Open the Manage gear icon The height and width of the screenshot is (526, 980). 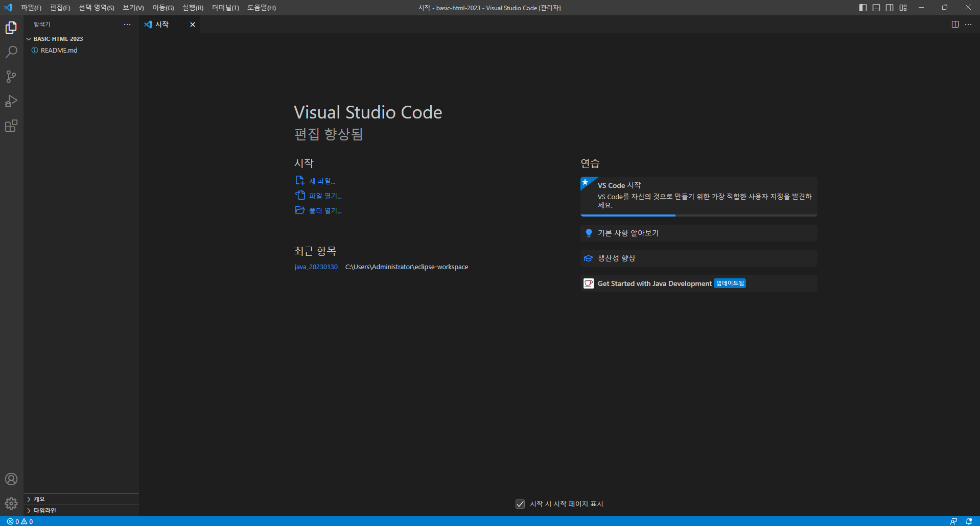coord(11,504)
